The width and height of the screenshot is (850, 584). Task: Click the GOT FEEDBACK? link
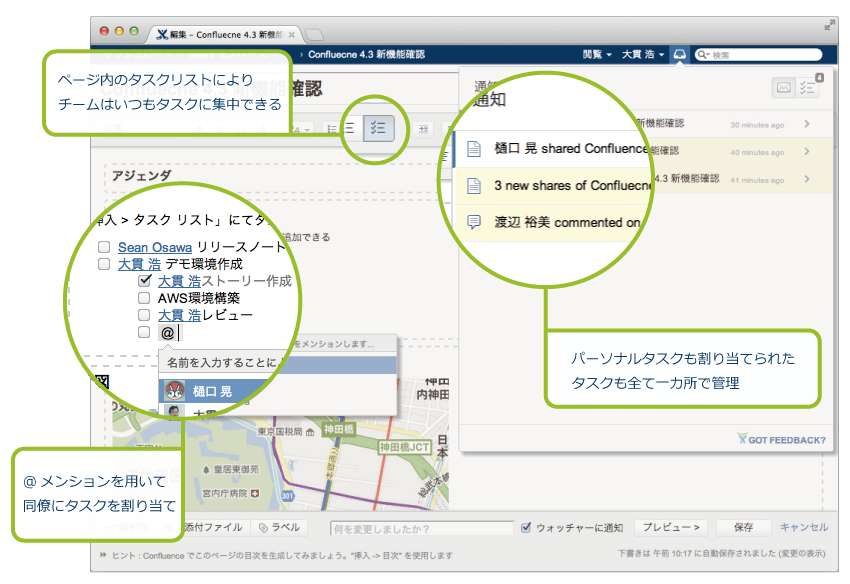(x=782, y=440)
